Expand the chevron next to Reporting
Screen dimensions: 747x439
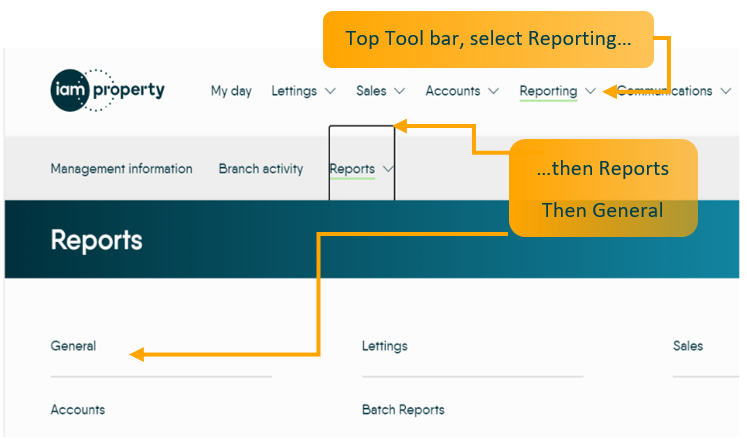pyautogui.click(x=591, y=91)
